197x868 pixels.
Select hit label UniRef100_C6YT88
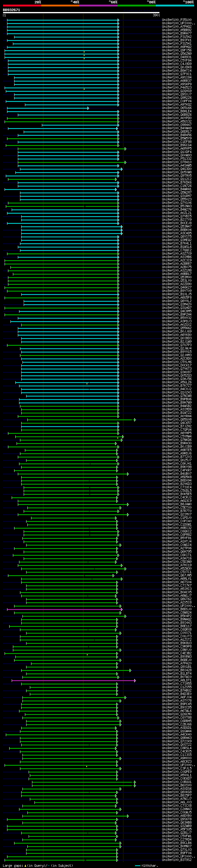177,718
